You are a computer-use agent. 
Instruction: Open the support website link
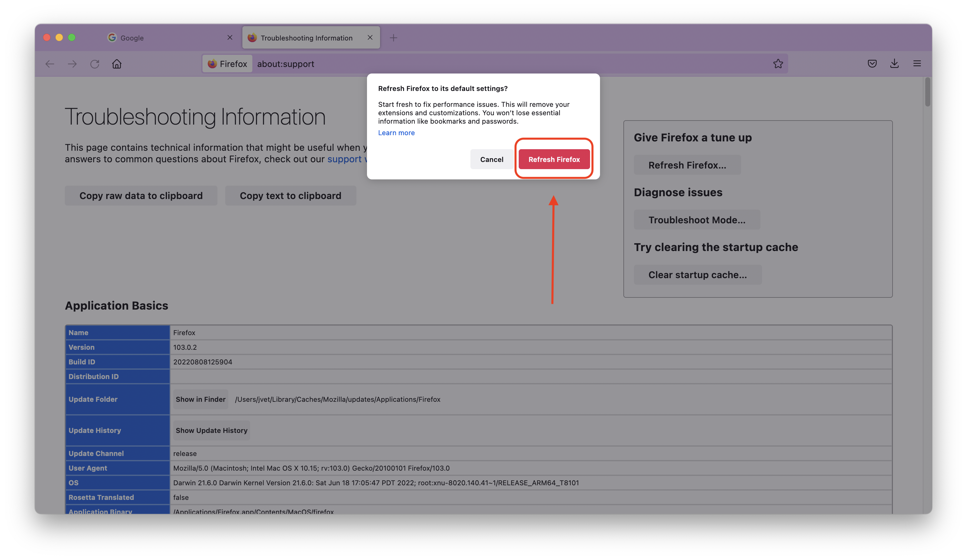(347, 159)
